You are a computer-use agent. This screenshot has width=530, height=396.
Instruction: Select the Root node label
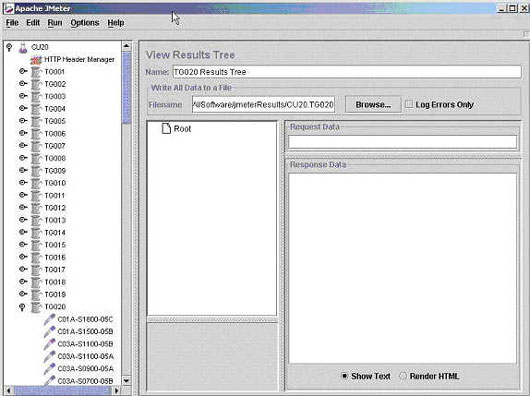[182, 129]
